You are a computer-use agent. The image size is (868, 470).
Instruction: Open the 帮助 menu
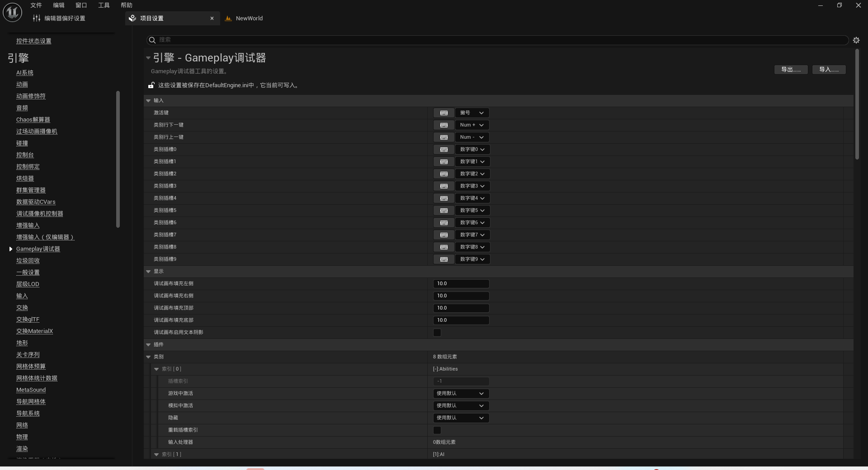pos(127,5)
